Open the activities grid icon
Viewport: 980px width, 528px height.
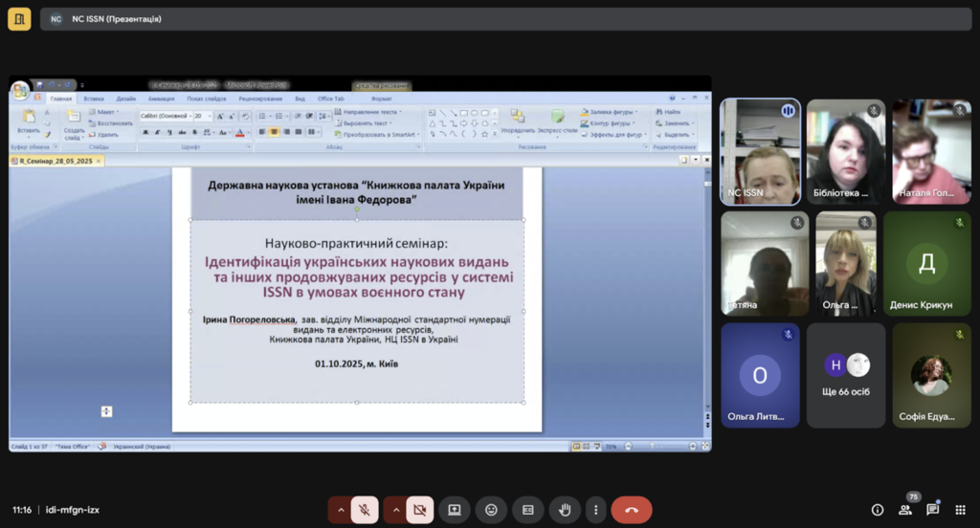[x=960, y=510]
